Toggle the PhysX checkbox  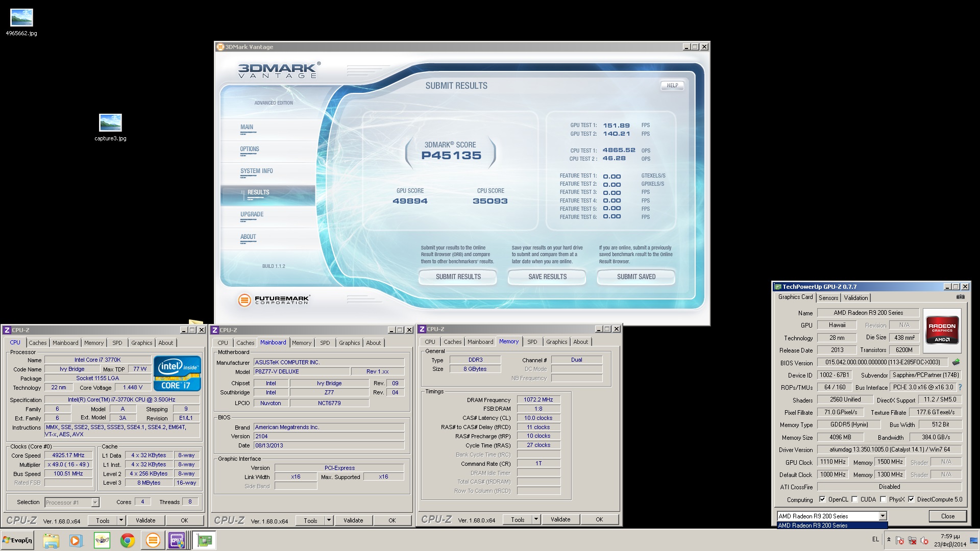883,499
